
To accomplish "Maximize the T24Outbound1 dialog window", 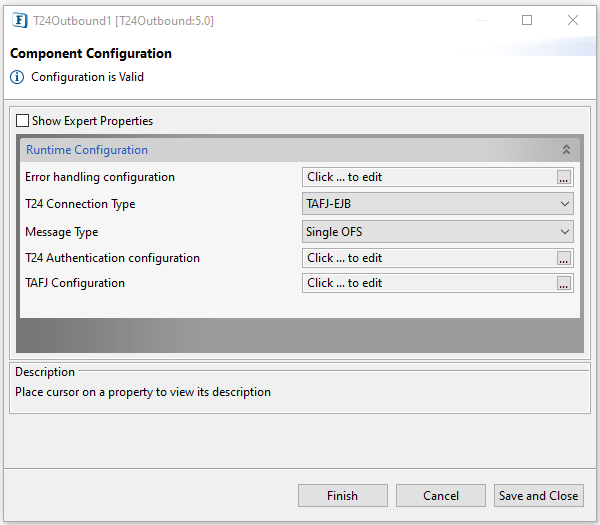I will 527,20.
